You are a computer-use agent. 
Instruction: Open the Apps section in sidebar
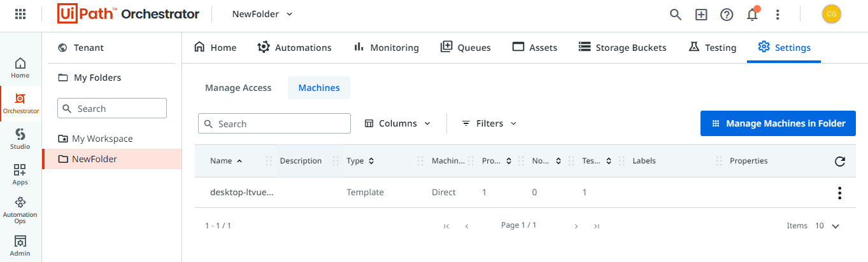pyautogui.click(x=20, y=174)
